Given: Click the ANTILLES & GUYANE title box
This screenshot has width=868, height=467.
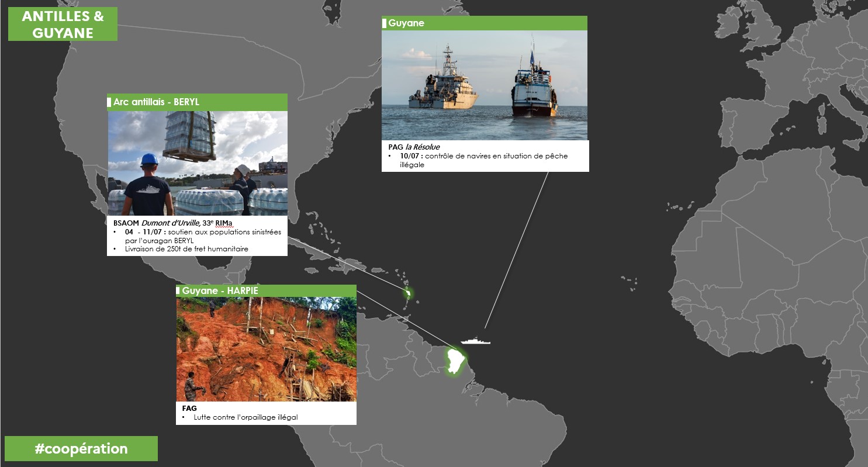Looking at the screenshot, I should 63,24.
